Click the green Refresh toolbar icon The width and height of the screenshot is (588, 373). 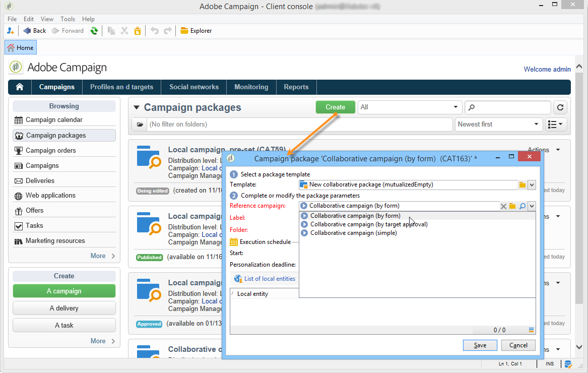pyautogui.click(x=94, y=31)
